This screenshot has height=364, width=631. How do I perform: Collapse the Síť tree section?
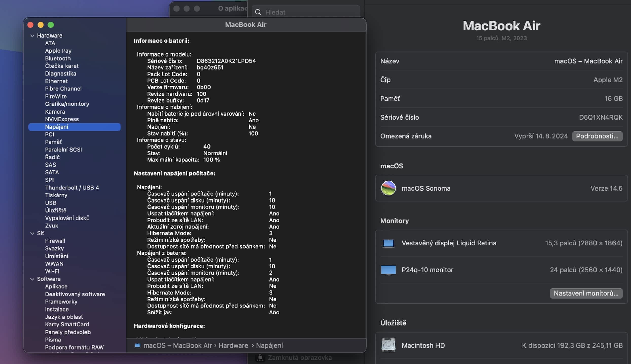coord(32,233)
